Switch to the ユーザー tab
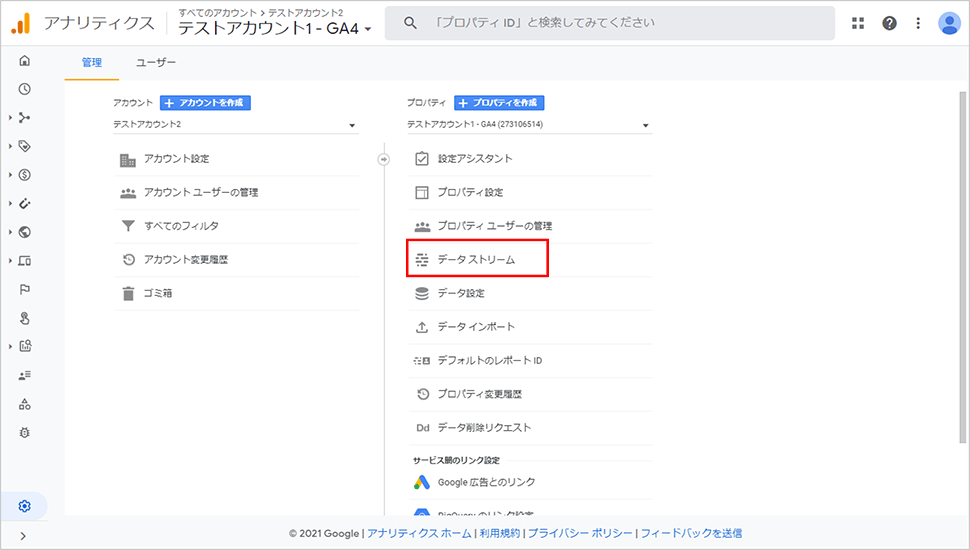The image size is (970, 550). click(x=156, y=62)
